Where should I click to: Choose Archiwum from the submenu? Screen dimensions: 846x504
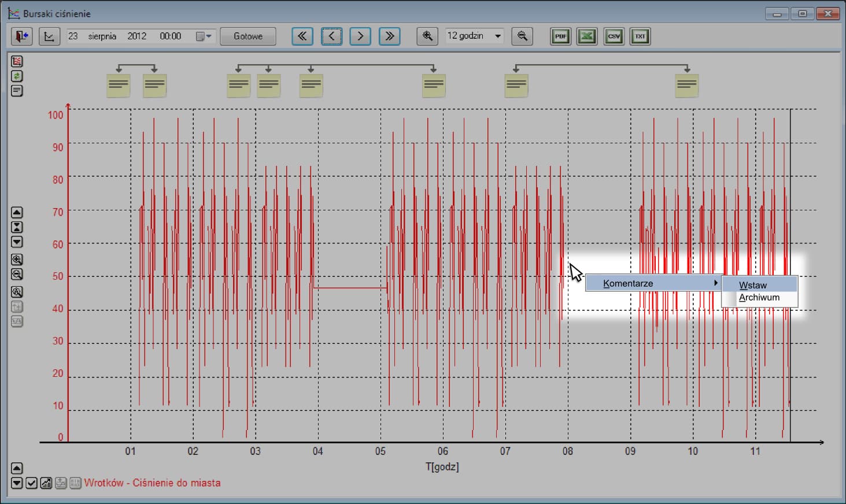click(760, 298)
